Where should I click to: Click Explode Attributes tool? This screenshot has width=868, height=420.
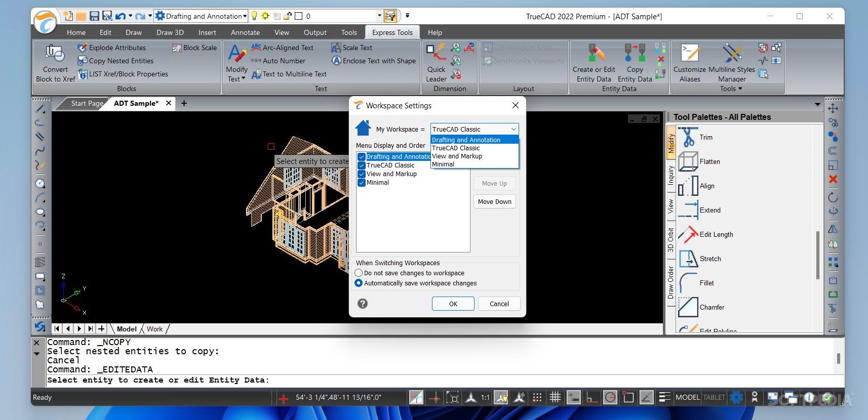pyautogui.click(x=111, y=48)
